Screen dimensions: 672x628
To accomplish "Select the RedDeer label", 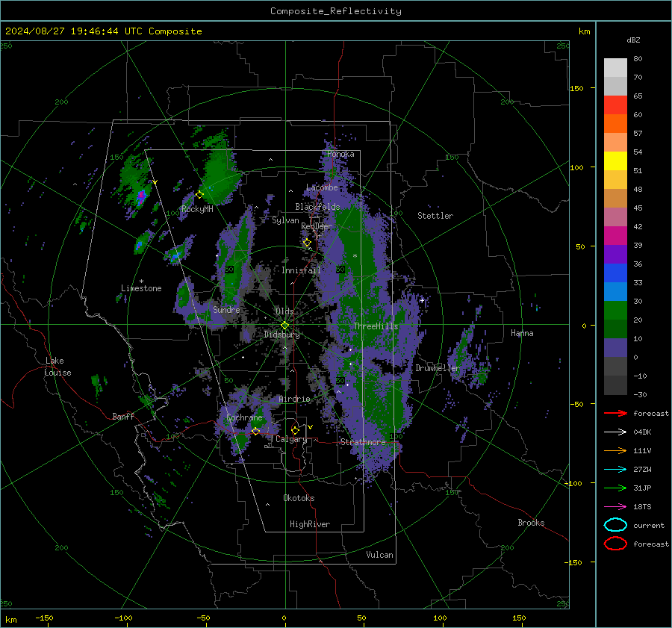I will (x=317, y=226).
